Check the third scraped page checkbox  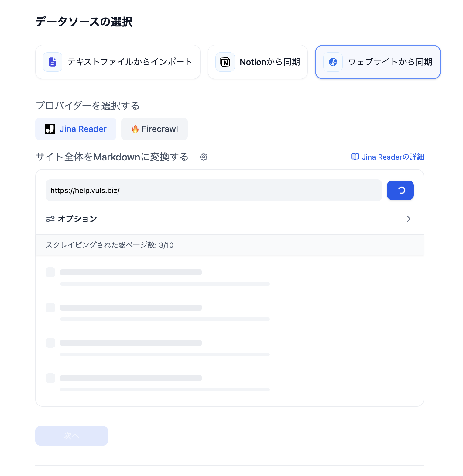pyautogui.click(x=50, y=343)
